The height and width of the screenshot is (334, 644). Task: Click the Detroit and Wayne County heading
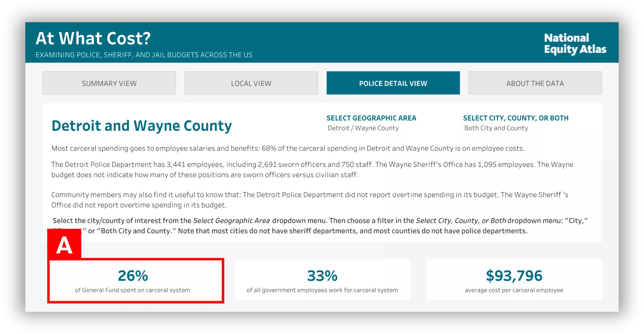[142, 126]
